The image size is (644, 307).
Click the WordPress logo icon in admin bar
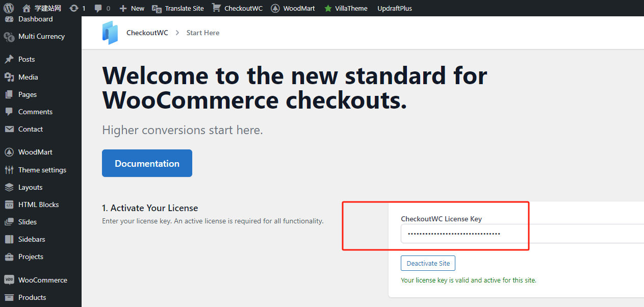9,8
